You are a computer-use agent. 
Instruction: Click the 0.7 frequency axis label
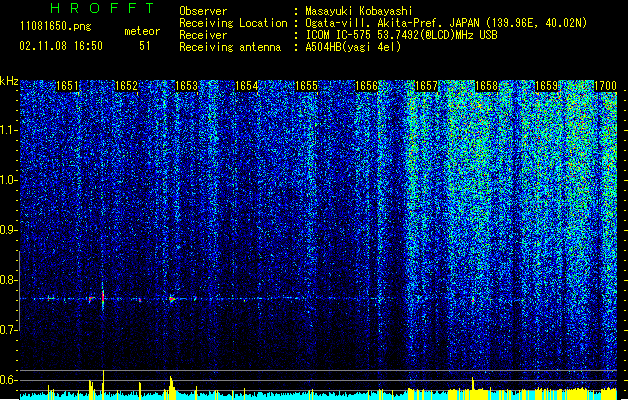pos(9,330)
